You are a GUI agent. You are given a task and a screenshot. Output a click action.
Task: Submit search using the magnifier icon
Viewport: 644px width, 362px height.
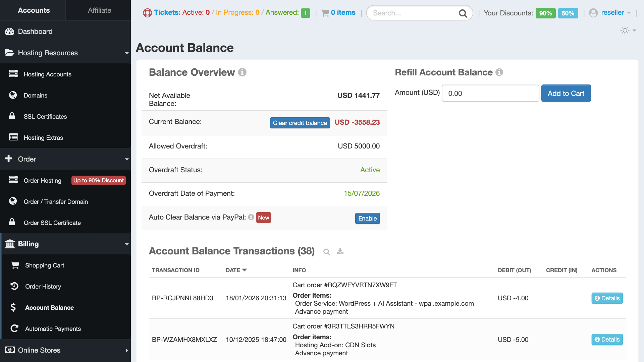coord(463,13)
